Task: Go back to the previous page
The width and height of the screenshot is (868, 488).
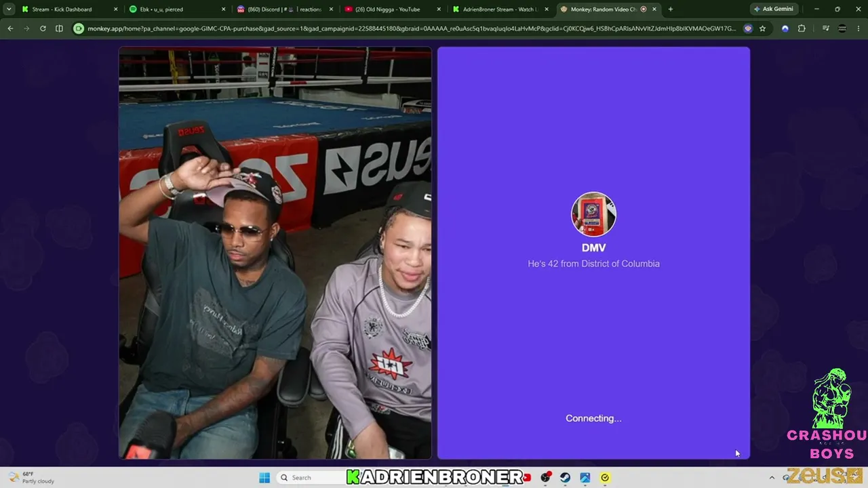Action: tap(10, 28)
